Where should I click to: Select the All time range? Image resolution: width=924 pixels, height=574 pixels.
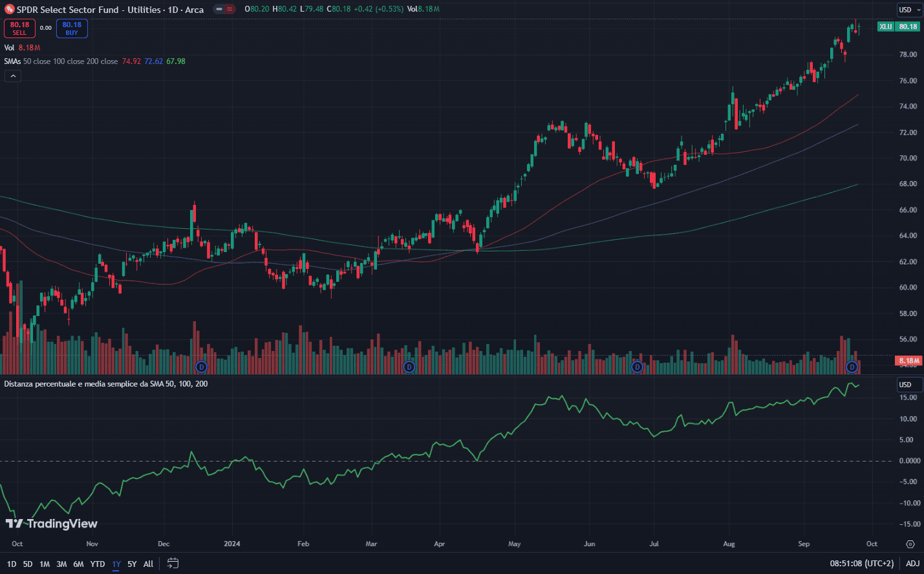pyautogui.click(x=148, y=564)
